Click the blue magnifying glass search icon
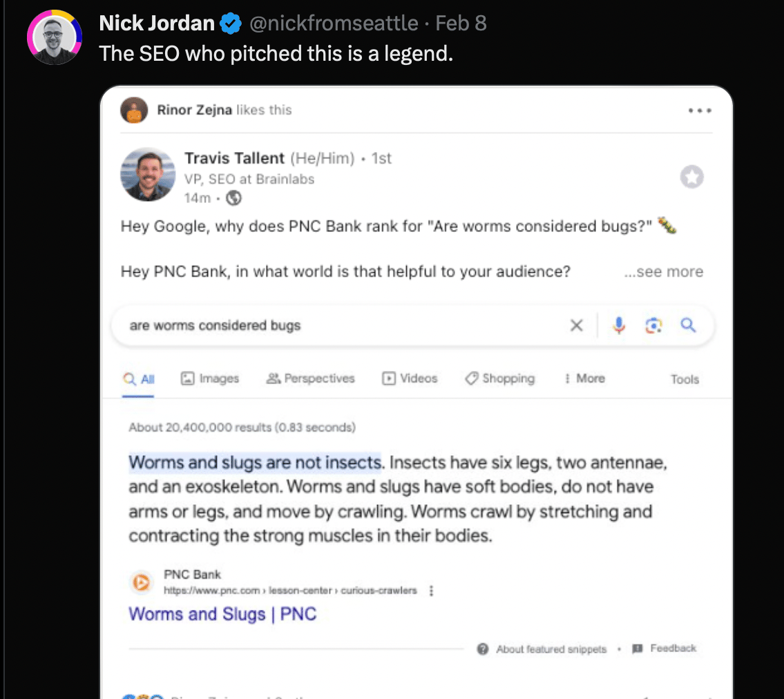 pos(689,325)
